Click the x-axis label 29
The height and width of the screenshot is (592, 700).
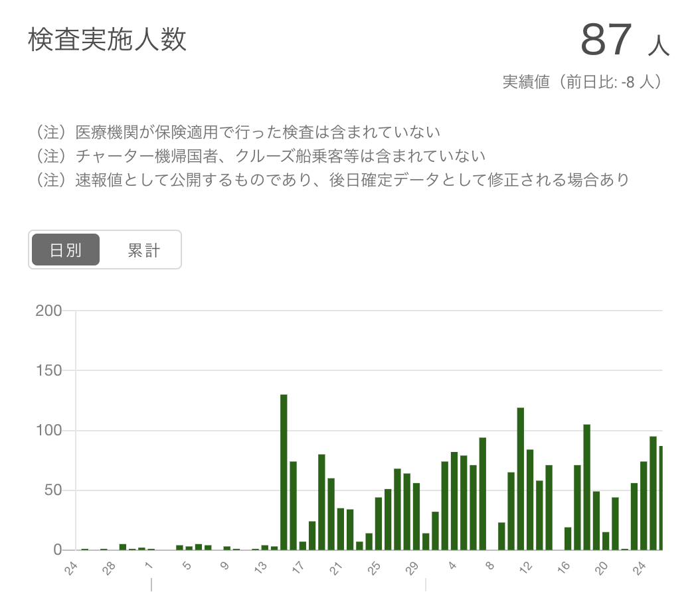coord(412,568)
